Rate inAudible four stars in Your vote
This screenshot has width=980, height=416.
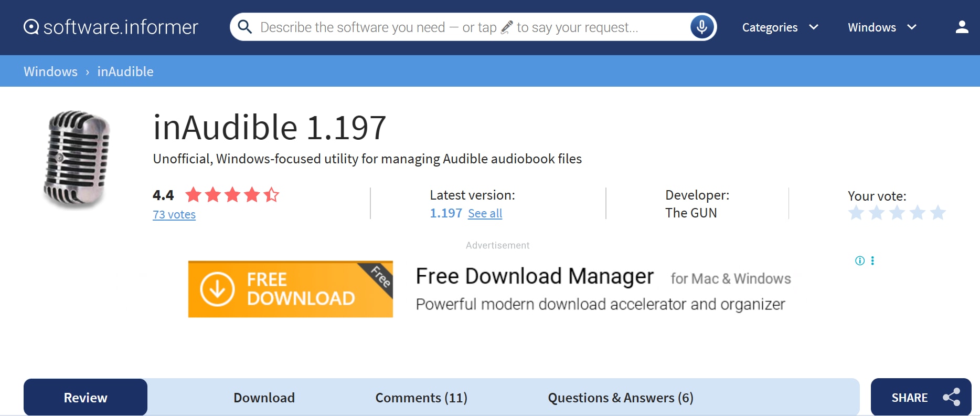tap(918, 213)
